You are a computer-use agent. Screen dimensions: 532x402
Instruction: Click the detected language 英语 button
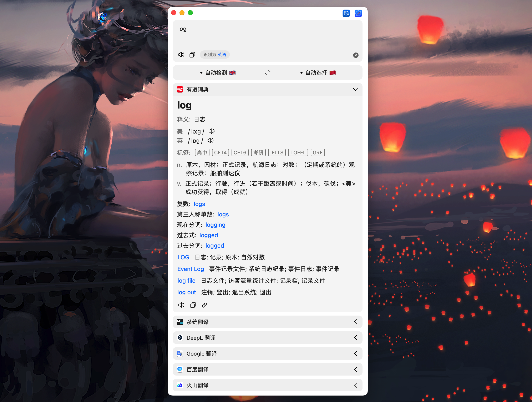pos(222,55)
